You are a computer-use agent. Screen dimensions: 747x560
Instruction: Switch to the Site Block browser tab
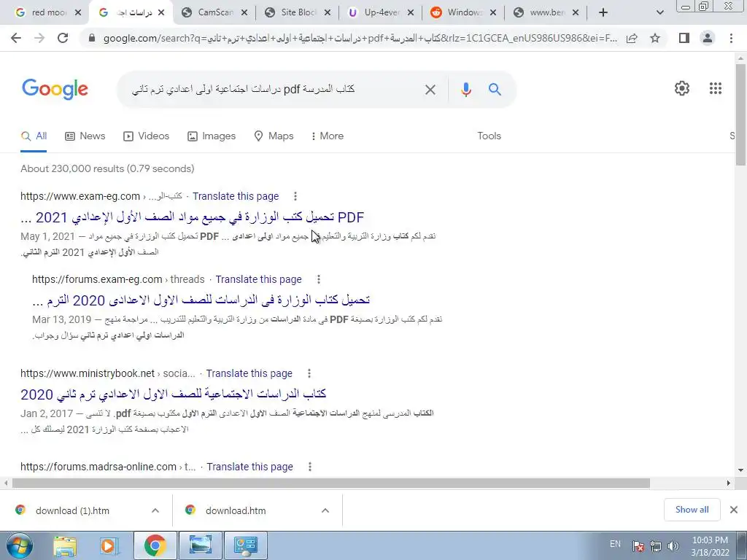[x=298, y=12]
